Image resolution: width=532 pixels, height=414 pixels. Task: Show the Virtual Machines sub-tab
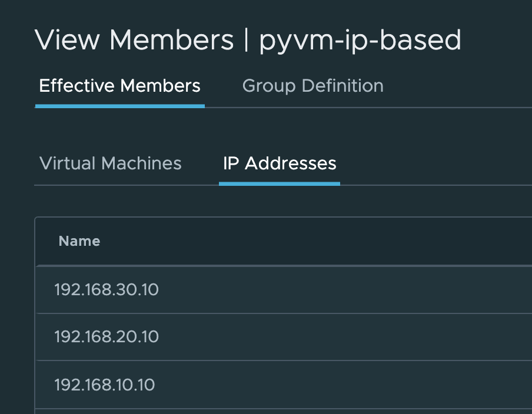point(110,163)
